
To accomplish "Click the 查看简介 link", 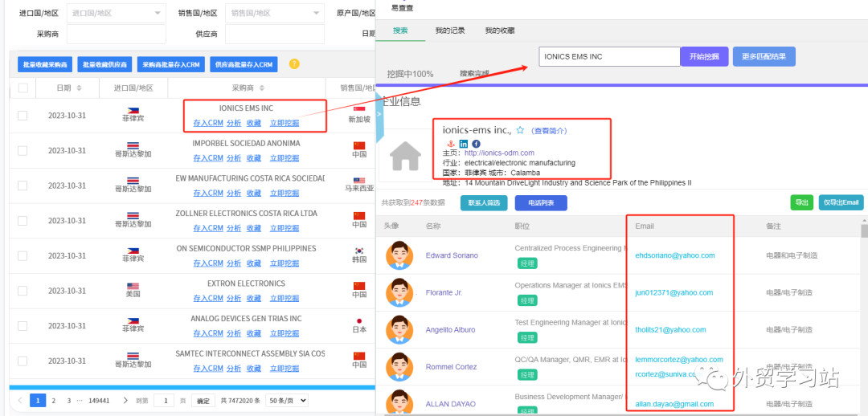I will point(549,131).
